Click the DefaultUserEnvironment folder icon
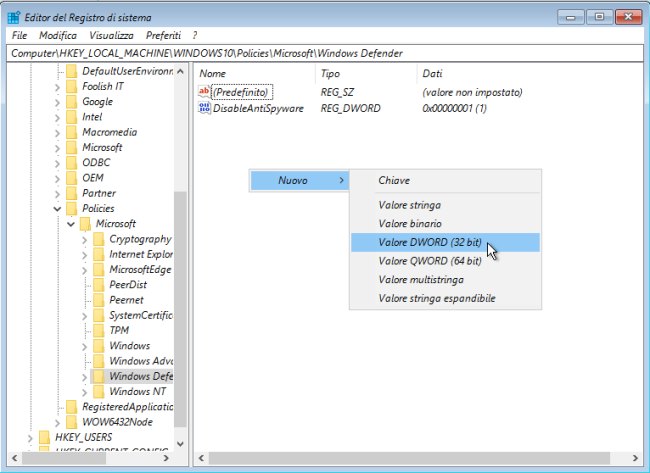The height and width of the screenshot is (473, 650). point(71,71)
